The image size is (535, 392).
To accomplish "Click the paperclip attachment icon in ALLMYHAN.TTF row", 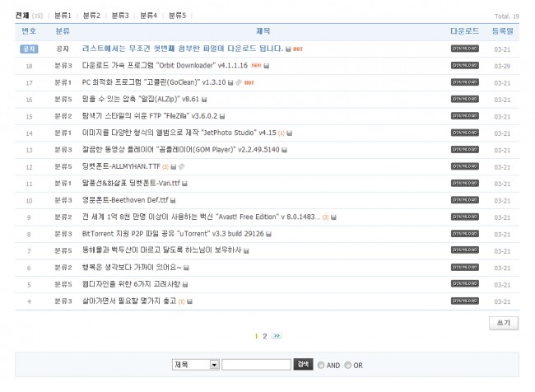I will coord(182,166).
